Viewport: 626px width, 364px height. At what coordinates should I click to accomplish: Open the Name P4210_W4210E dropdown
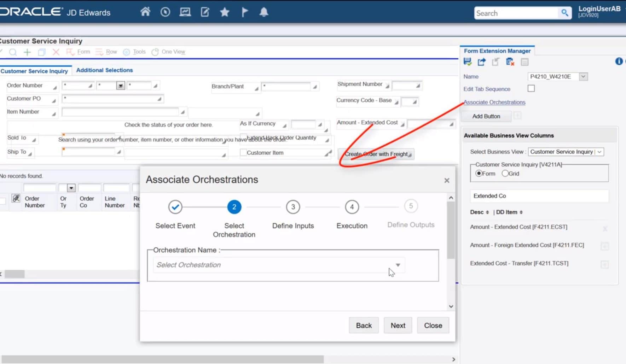point(584,76)
